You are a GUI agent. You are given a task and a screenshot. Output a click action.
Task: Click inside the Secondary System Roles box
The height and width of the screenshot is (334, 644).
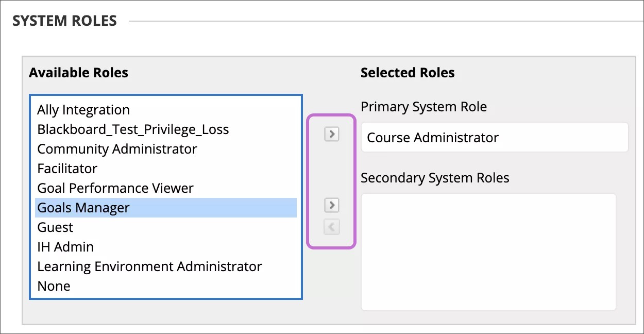coord(488,253)
